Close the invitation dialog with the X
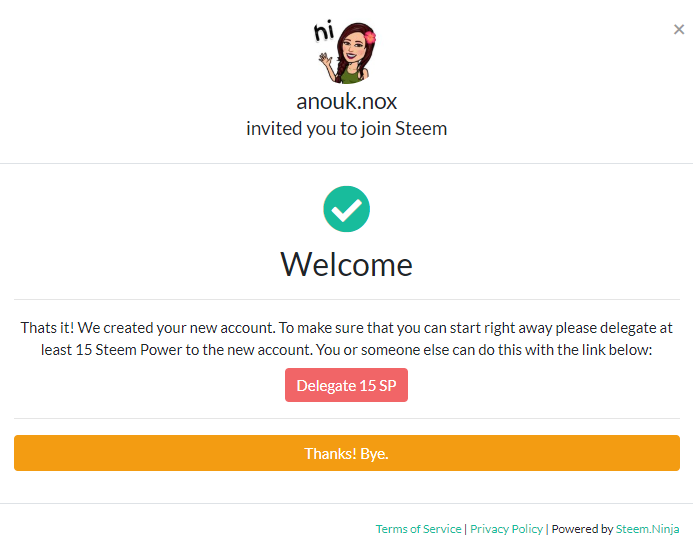Viewport: 693px width, 548px height. click(x=679, y=29)
